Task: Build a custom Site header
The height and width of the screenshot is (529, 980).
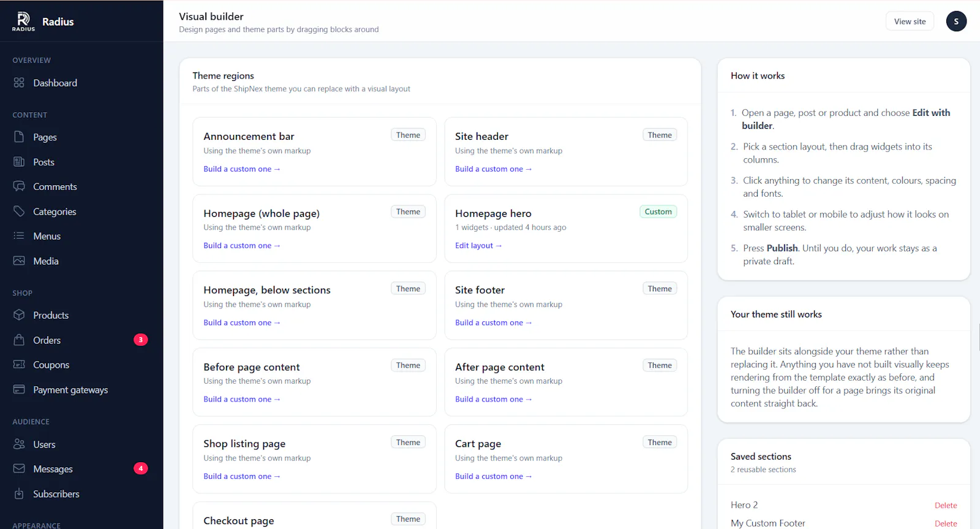Action: pos(494,169)
